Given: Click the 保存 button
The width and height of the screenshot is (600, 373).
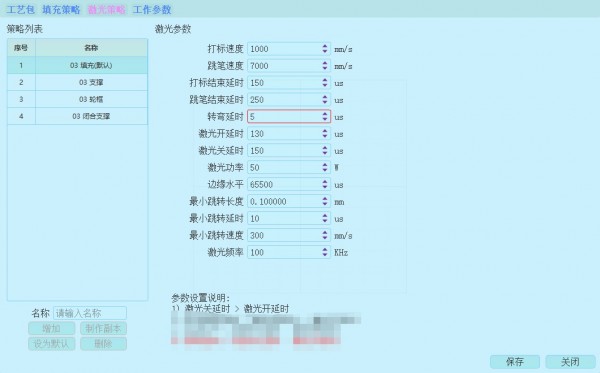Looking at the screenshot, I should tap(515, 362).
